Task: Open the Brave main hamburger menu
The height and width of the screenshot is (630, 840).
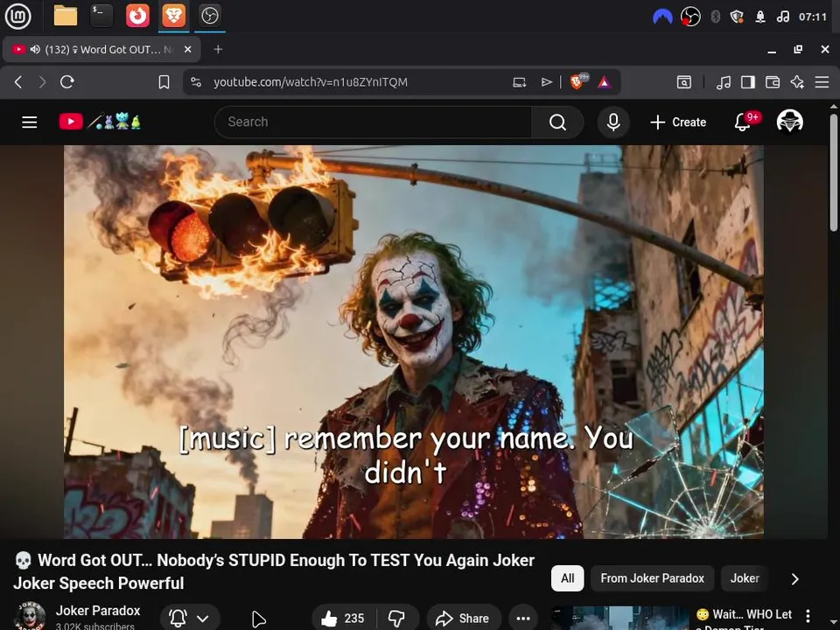Action: click(822, 82)
